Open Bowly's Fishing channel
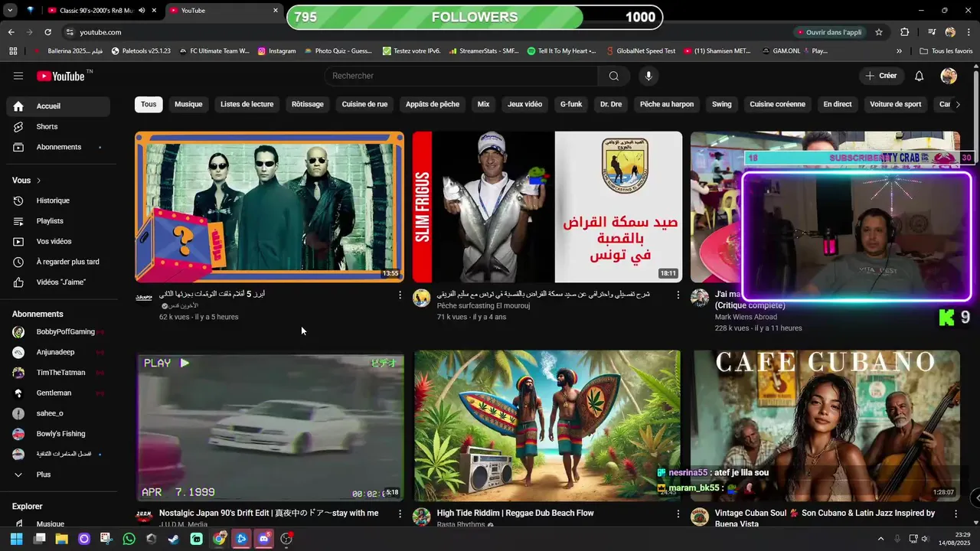The height and width of the screenshot is (551, 980). coord(58,434)
